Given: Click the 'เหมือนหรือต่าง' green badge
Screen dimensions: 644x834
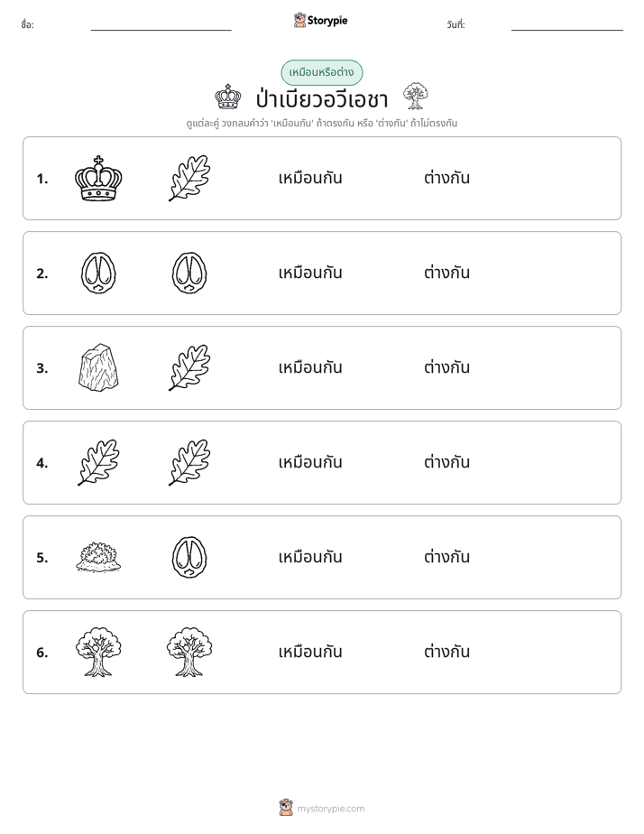Looking at the screenshot, I should click(x=321, y=72).
